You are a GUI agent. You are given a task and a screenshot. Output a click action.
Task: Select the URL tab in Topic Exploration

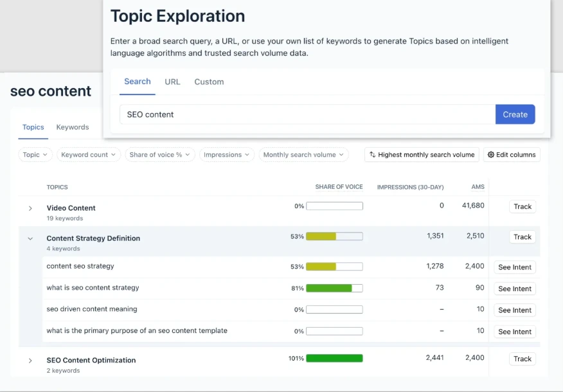[x=172, y=82]
